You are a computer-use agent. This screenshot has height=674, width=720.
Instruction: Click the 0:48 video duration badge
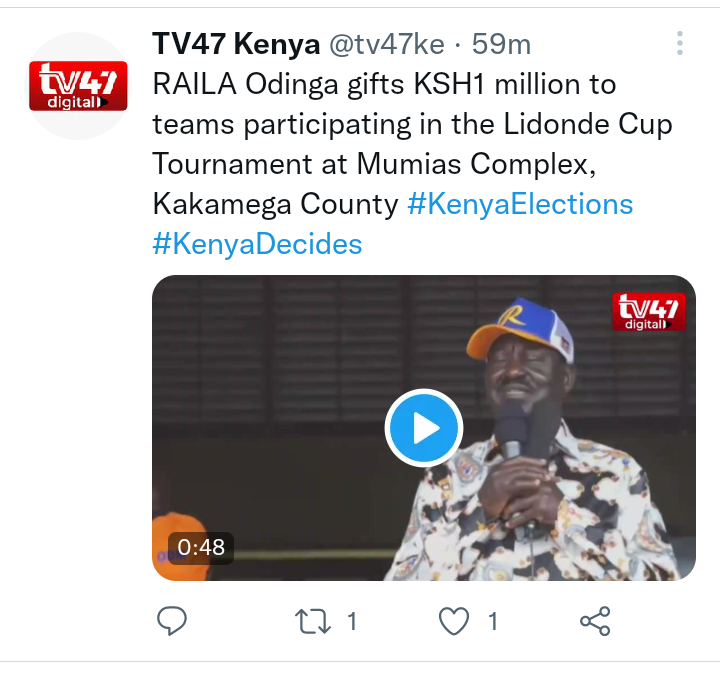pos(201,547)
